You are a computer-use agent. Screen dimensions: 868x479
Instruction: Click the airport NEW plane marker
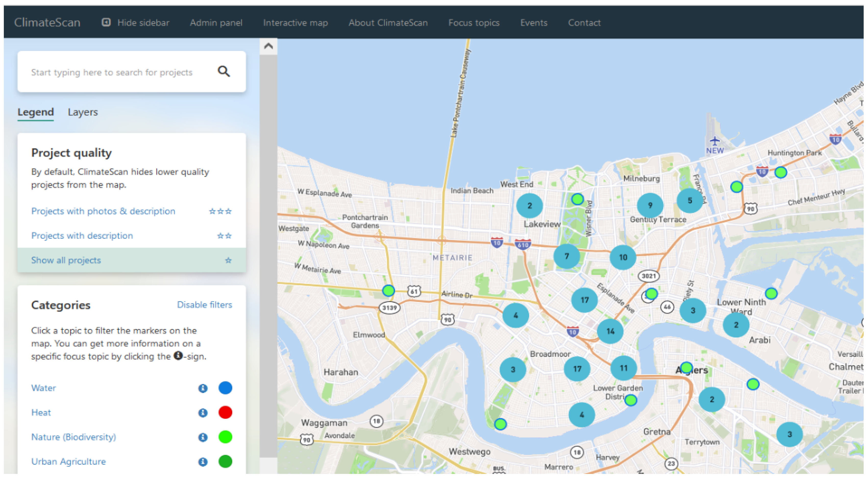coord(714,141)
